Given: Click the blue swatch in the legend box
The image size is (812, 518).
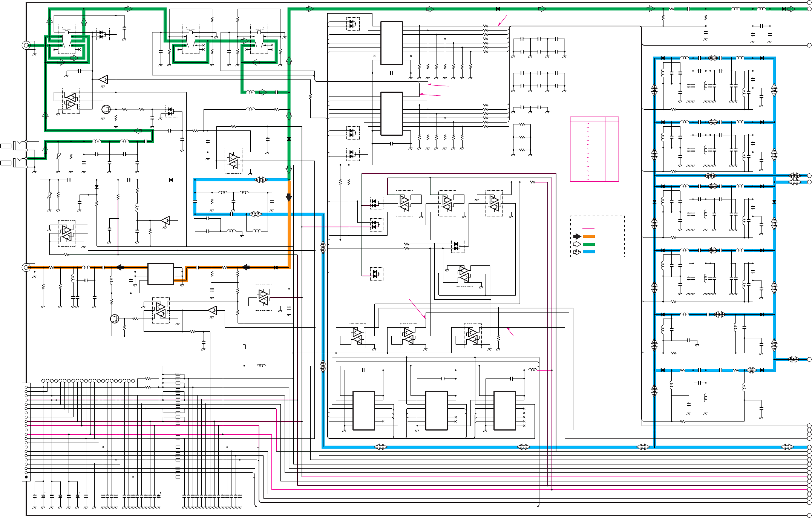Looking at the screenshot, I should [x=588, y=252].
